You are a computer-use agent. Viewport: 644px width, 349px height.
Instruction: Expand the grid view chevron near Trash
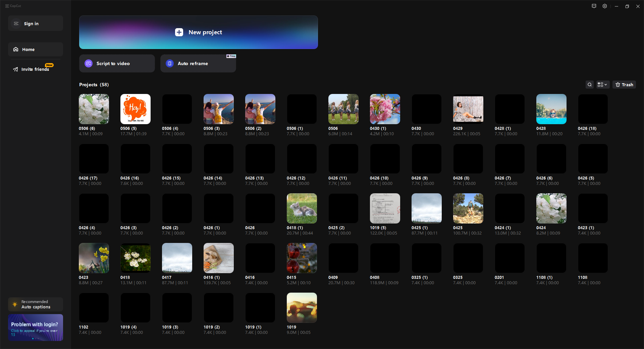point(606,85)
